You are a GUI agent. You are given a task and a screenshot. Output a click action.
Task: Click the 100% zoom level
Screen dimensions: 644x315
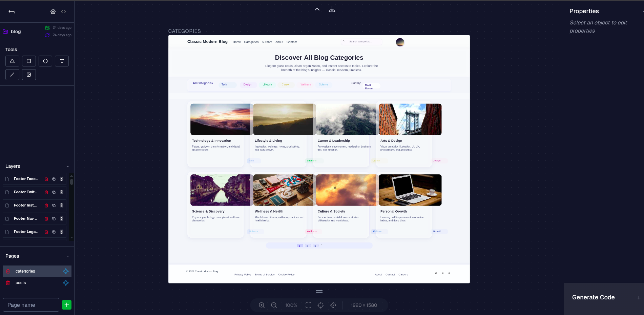[x=291, y=305]
